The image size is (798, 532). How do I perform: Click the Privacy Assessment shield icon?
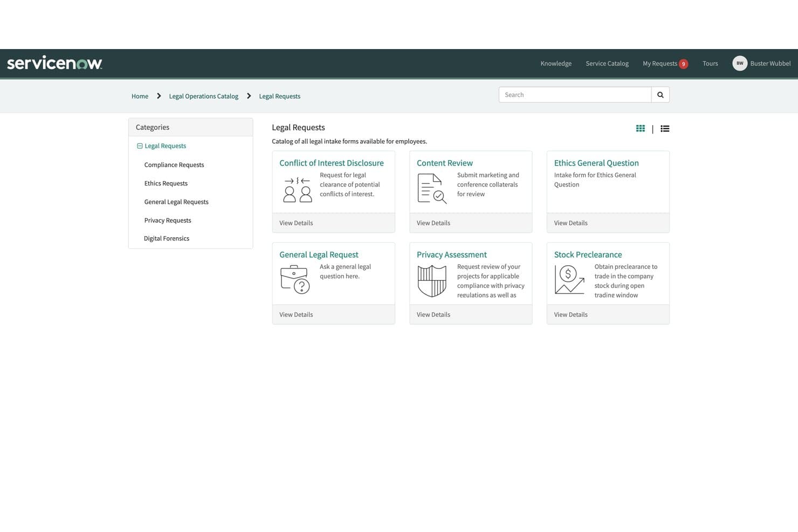click(432, 281)
